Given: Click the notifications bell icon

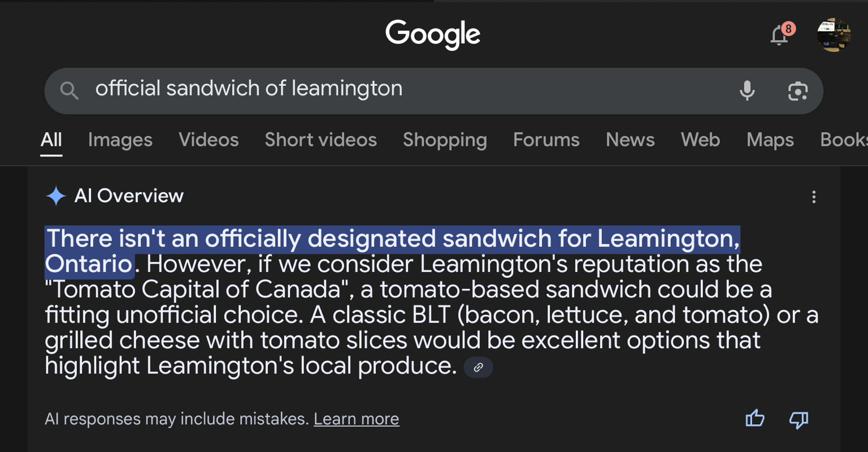Looking at the screenshot, I should (779, 35).
